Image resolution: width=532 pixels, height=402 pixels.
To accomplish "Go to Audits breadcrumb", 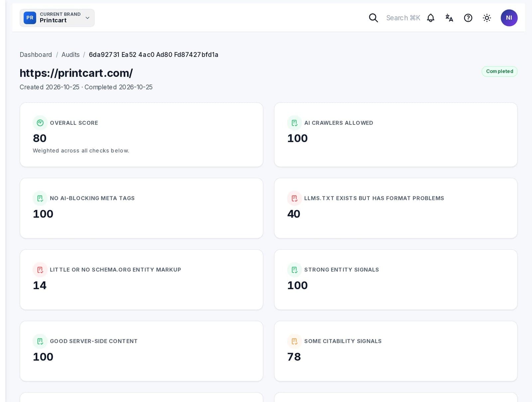I will click(x=70, y=55).
